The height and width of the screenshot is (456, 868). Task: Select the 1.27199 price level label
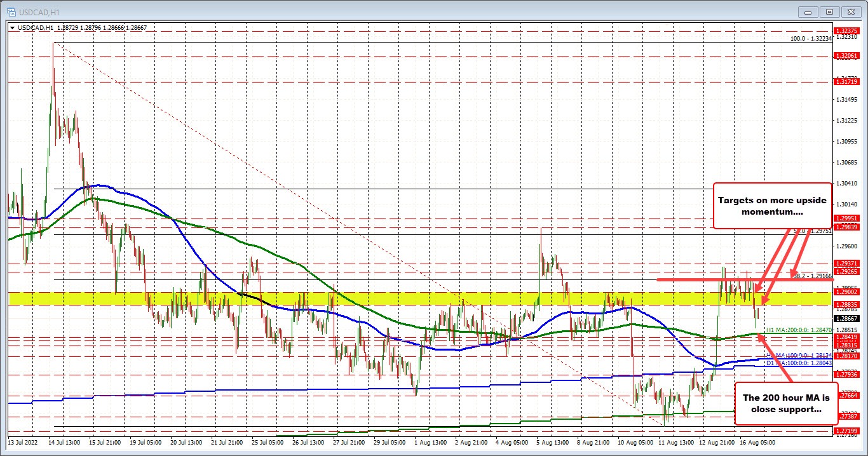846,431
